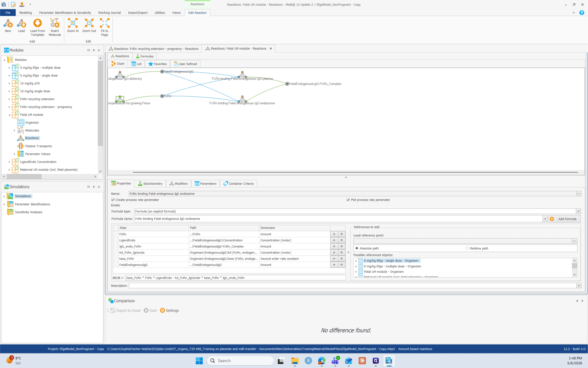Toggle Plot process rate parameter checkbox

click(348, 200)
